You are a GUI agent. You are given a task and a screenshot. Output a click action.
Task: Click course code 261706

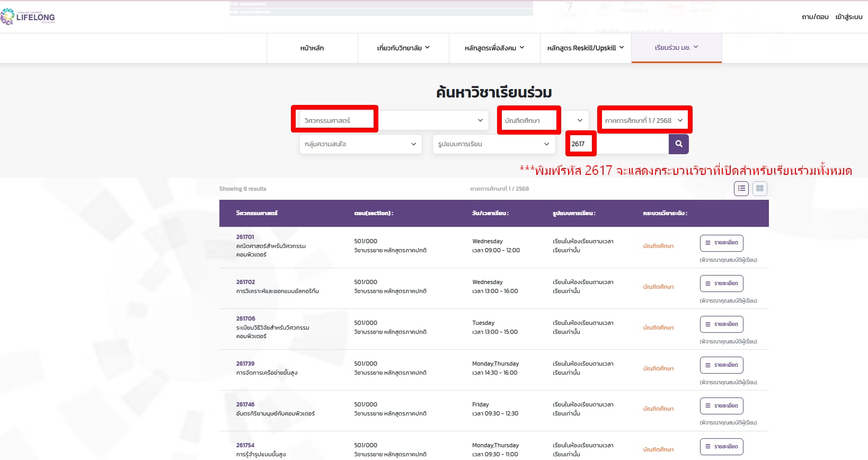246,319
